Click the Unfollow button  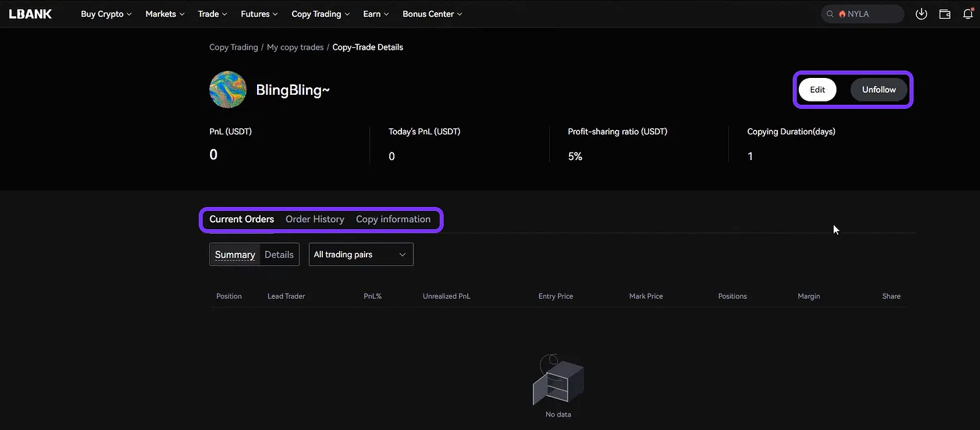click(879, 89)
